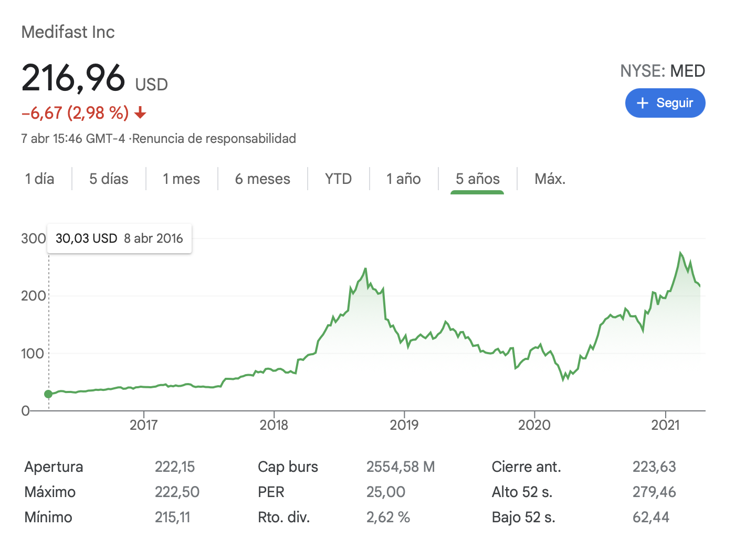Choose the 1 año range tab
756x558 pixels.
coord(404,179)
